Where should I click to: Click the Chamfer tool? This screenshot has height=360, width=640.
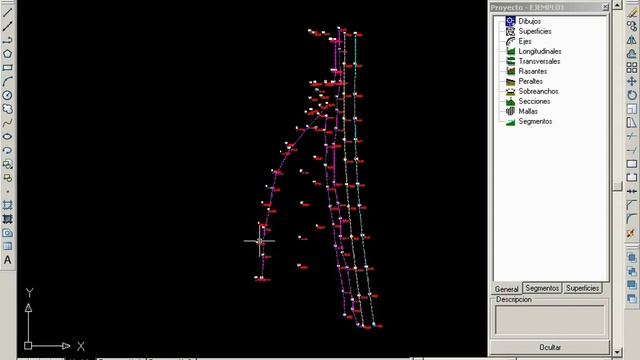pos(632,205)
